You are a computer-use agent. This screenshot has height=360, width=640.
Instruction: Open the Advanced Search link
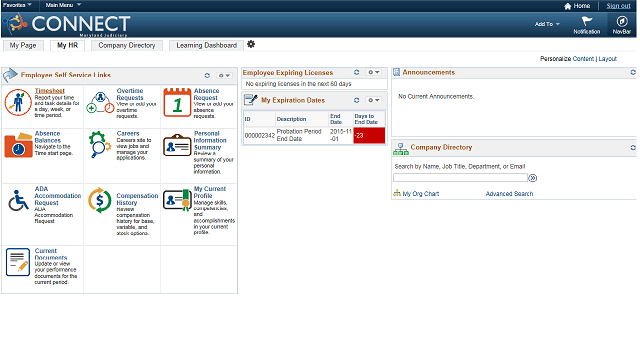tap(509, 193)
